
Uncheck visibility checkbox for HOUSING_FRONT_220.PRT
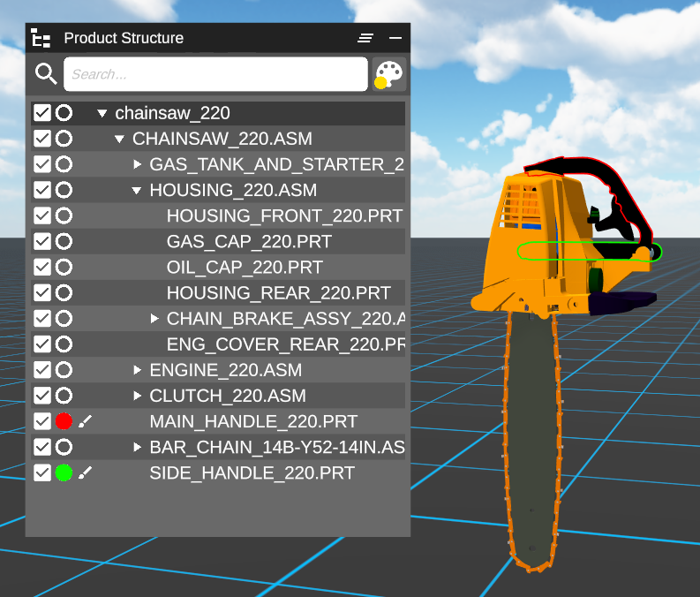pos(41,215)
